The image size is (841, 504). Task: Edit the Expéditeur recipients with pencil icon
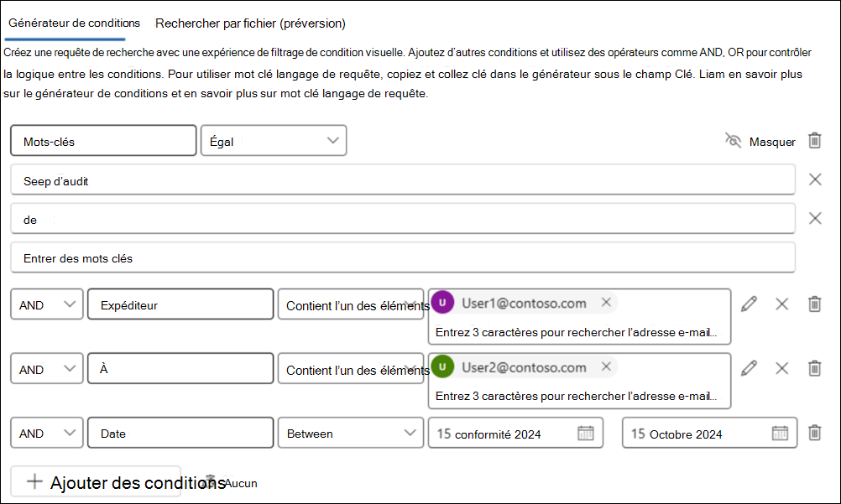[750, 304]
